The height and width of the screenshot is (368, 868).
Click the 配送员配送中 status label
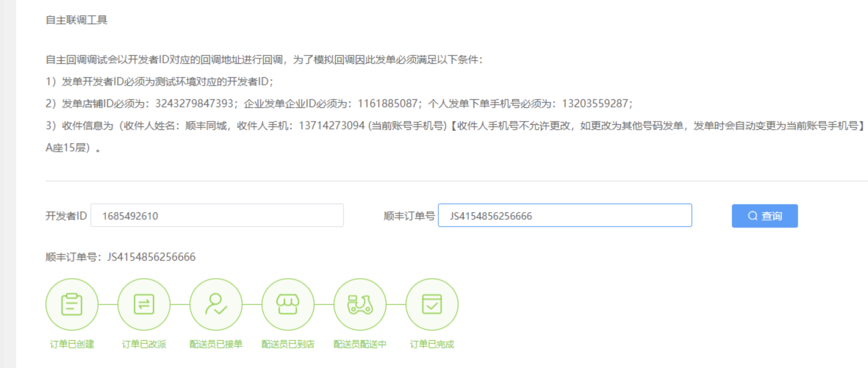(360, 344)
